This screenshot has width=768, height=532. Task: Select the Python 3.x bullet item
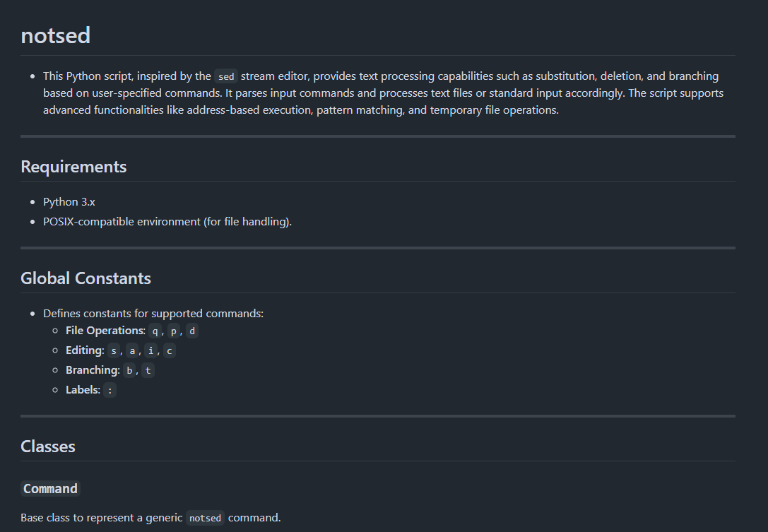[x=69, y=202]
